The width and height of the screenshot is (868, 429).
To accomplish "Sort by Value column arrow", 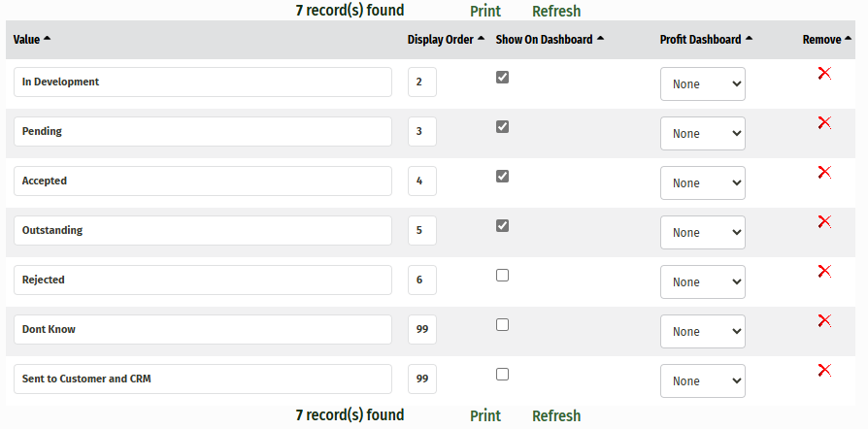I will [x=48, y=39].
